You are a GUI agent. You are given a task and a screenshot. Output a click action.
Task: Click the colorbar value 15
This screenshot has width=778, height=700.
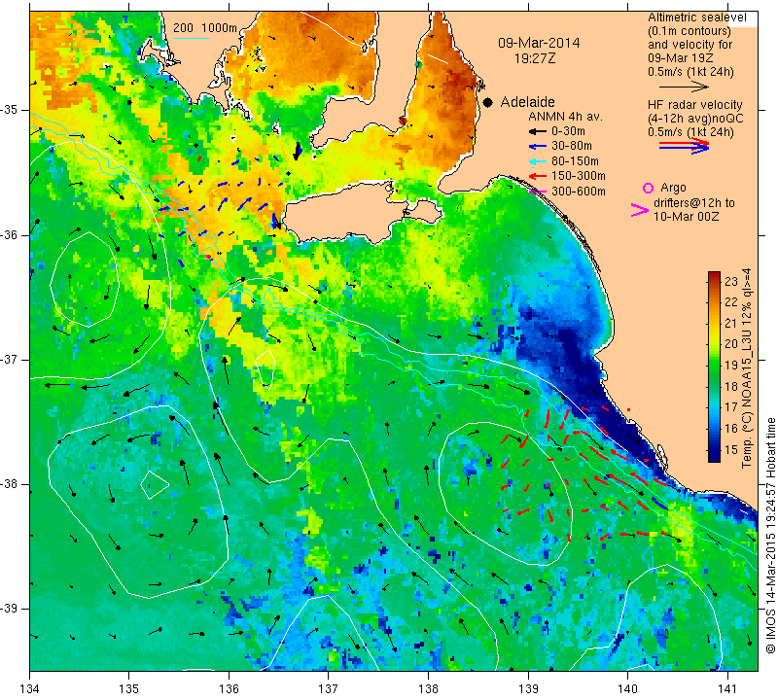point(731,450)
